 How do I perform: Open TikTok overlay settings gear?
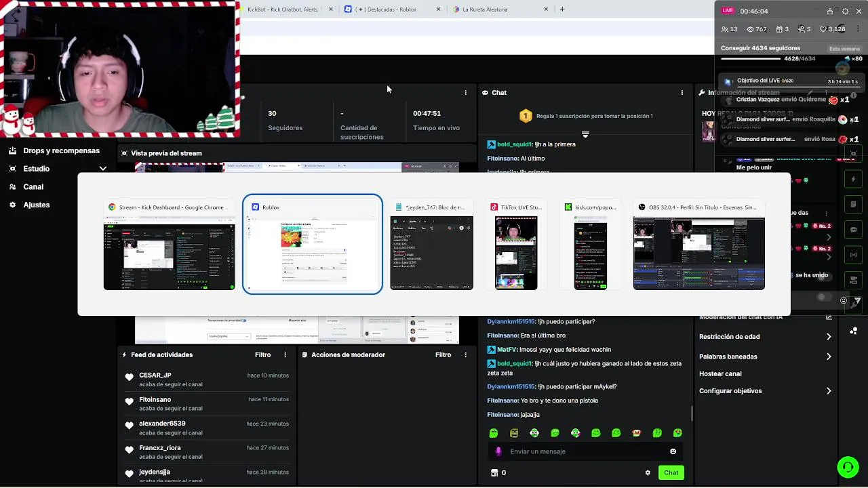coord(845,12)
